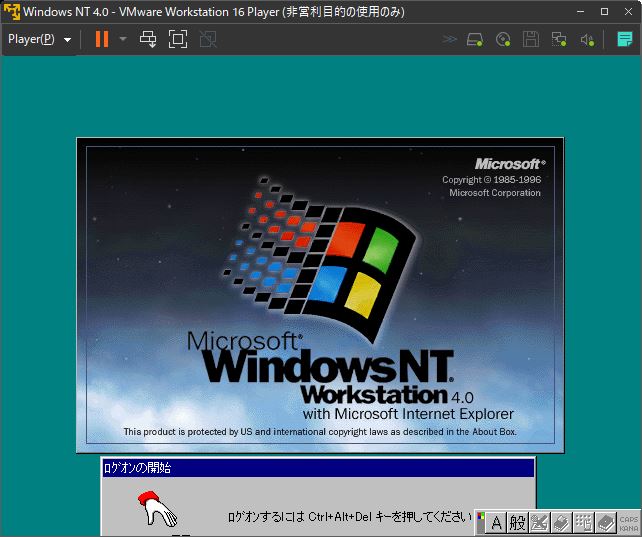The image size is (642, 537).
Task: Open the IME dictionary book icon
Action: (x=606, y=522)
